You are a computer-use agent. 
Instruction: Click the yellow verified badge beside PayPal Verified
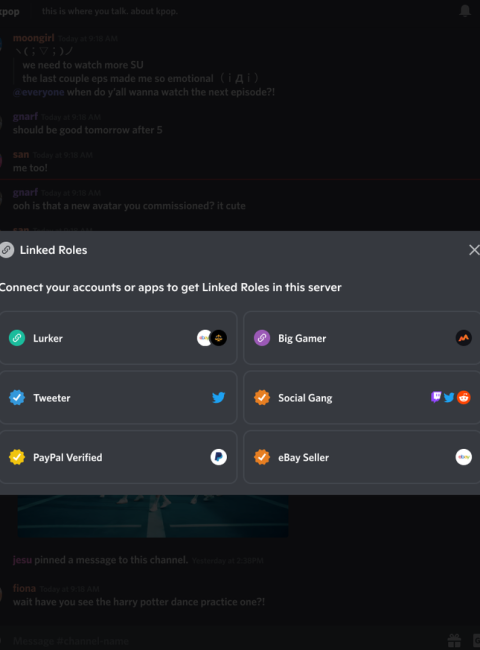click(x=17, y=457)
